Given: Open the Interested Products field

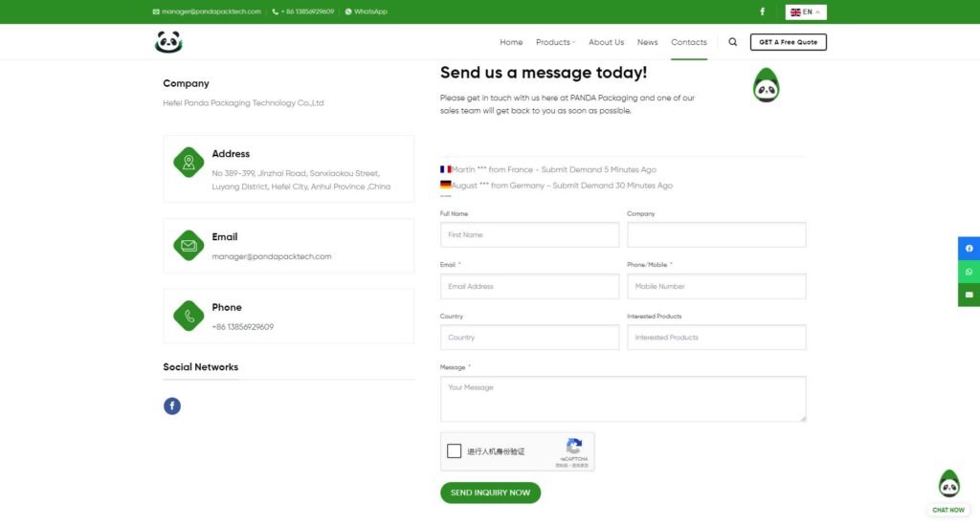Looking at the screenshot, I should pyautogui.click(x=716, y=338).
